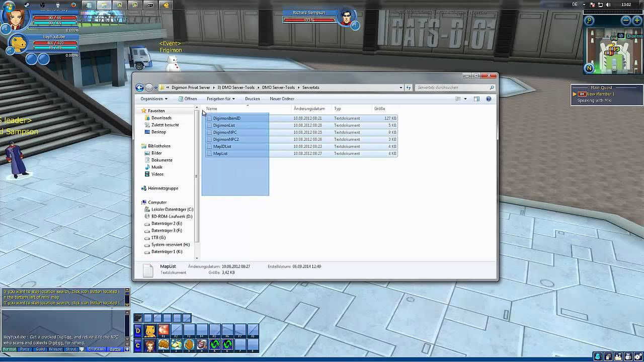Screen dimensions: 644x362
Task: Sort by the Änderungsdatum column header
Action: [x=309, y=109]
